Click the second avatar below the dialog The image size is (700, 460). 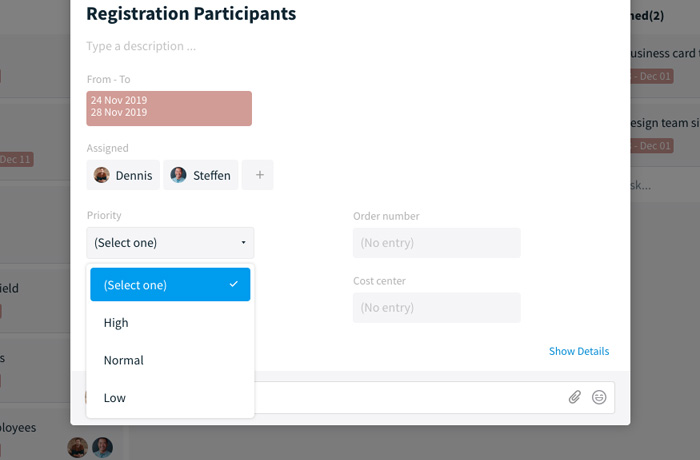point(102,447)
